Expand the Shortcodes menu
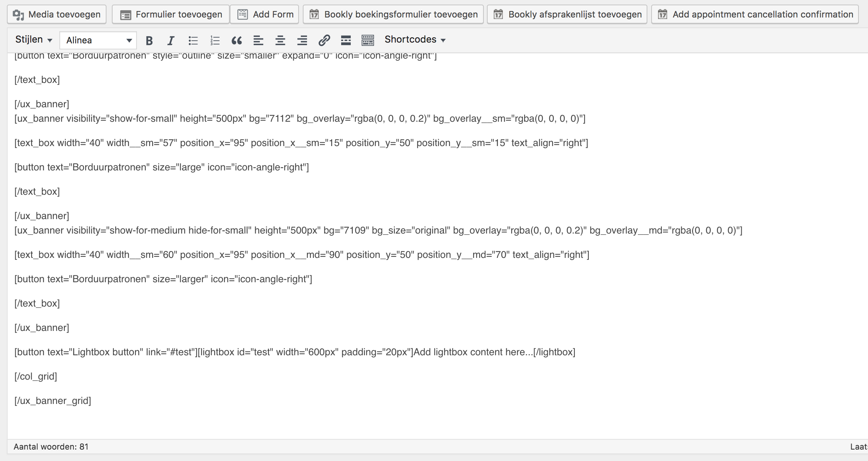 click(x=415, y=40)
